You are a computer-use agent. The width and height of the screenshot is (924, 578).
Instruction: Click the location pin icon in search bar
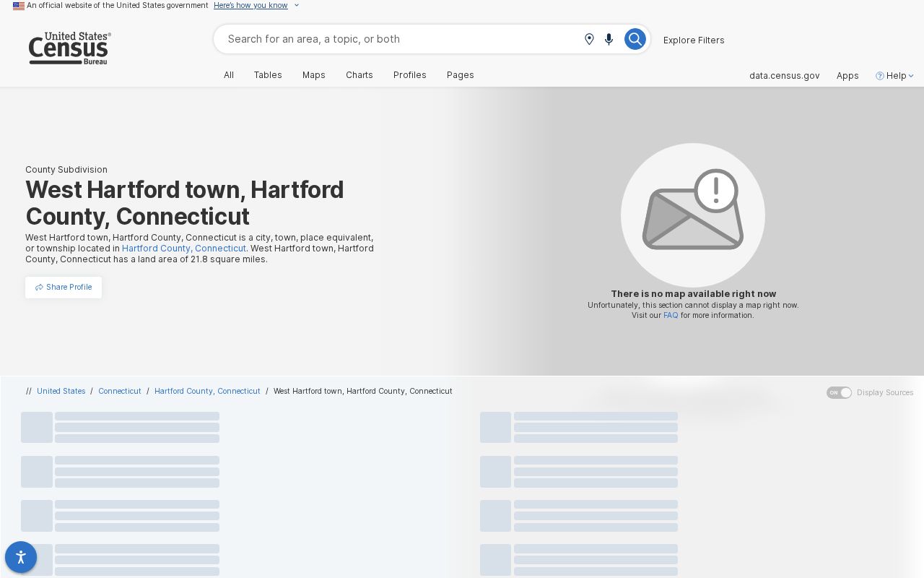589,39
